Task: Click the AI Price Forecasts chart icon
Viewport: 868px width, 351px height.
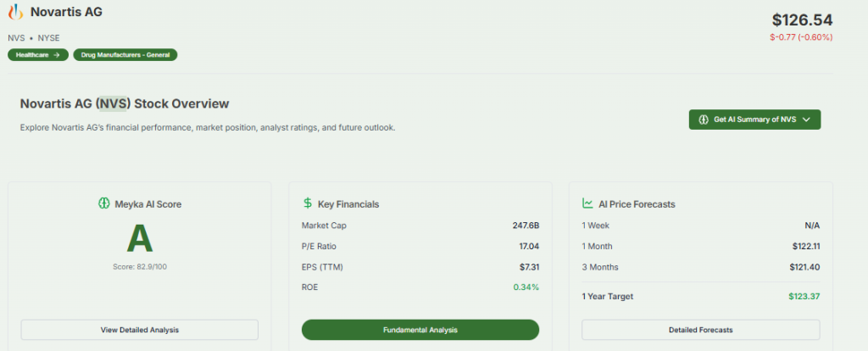Action: tap(587, 203)
